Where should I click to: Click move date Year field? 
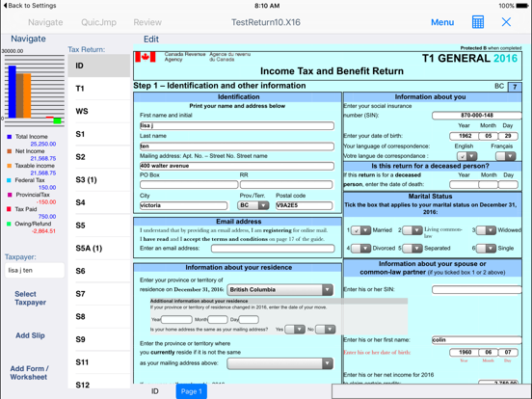(x=176, y=320)
